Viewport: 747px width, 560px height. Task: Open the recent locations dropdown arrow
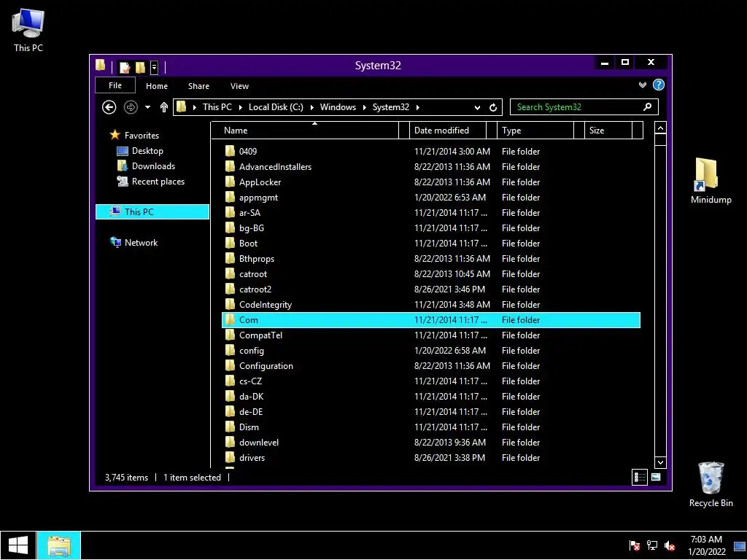(147, 107)
